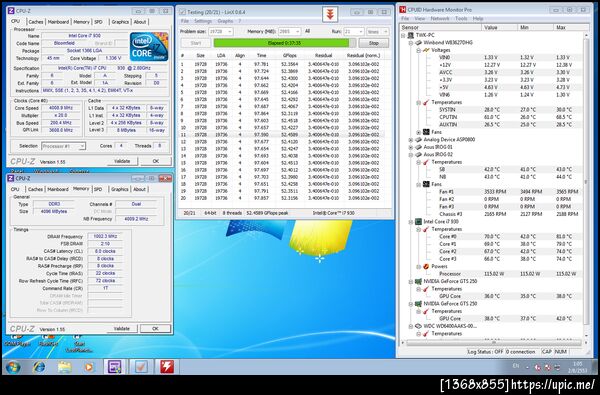Screen dimensions: 600x395
Task: Expand the Analog Device ASP0800 node
Action: [x=411, y=140]
